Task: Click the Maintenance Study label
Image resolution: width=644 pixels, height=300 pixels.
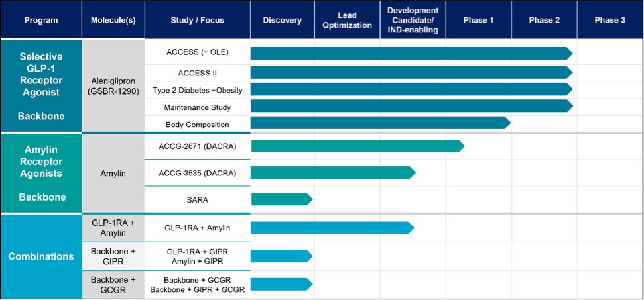Action: tap(197, 107)
